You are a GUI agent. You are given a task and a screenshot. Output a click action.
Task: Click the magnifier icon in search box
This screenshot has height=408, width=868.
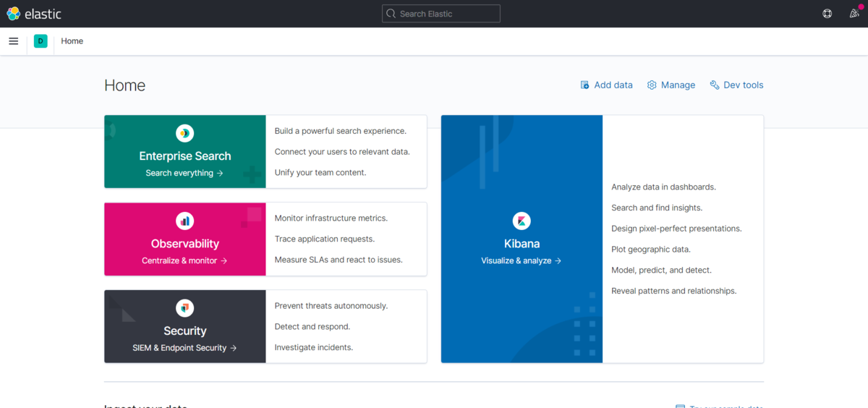(x=391, y=14)
